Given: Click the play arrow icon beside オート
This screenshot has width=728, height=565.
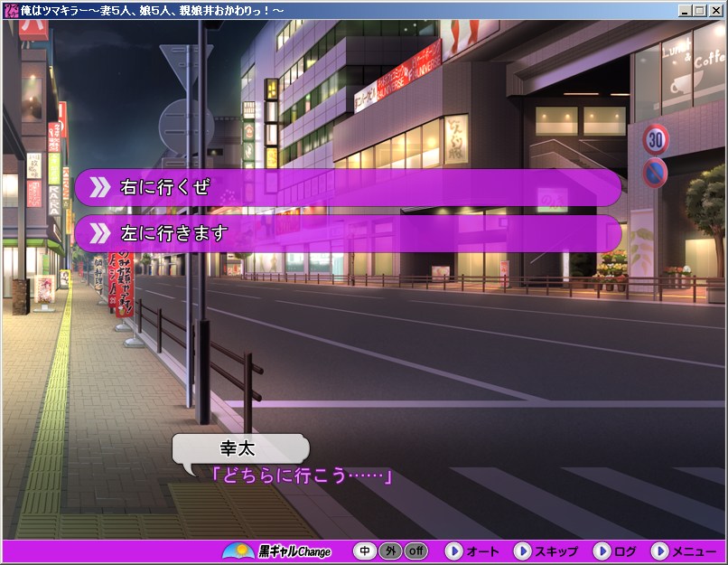Looking at the screenshot, I should pos(454,551).
